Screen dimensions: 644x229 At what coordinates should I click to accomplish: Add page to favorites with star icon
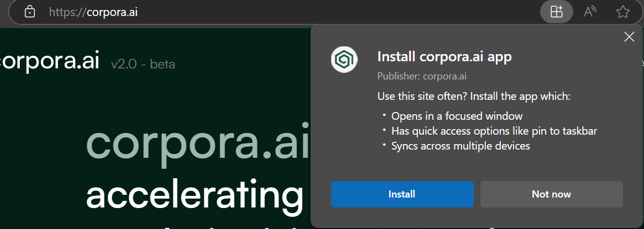point(622,12)
